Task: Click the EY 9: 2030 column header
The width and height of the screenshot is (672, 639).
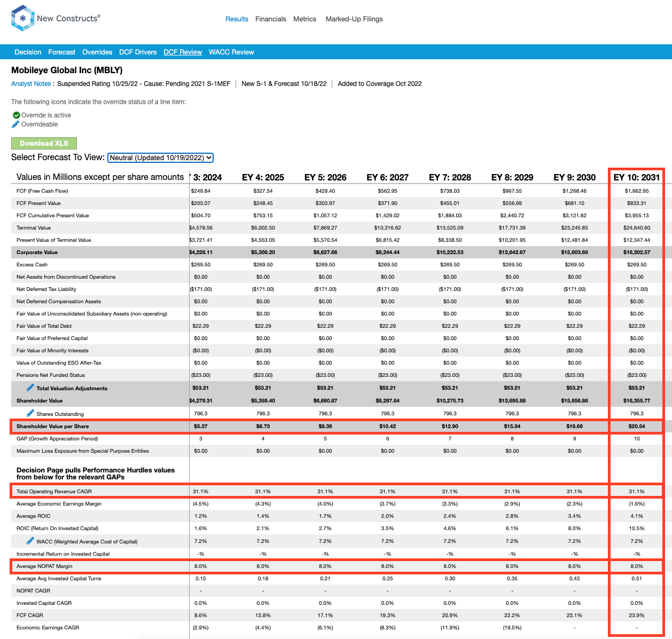Action: (x=575, y=177)
